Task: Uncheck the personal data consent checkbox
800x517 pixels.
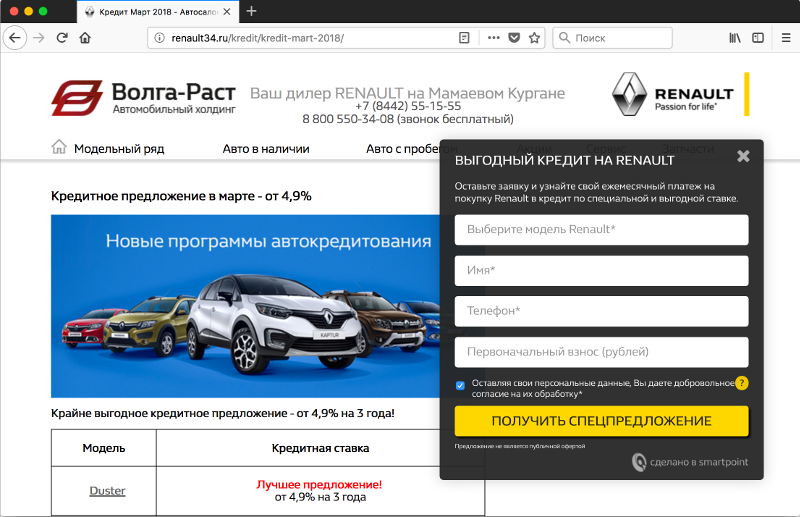Action: click(460, 385)
